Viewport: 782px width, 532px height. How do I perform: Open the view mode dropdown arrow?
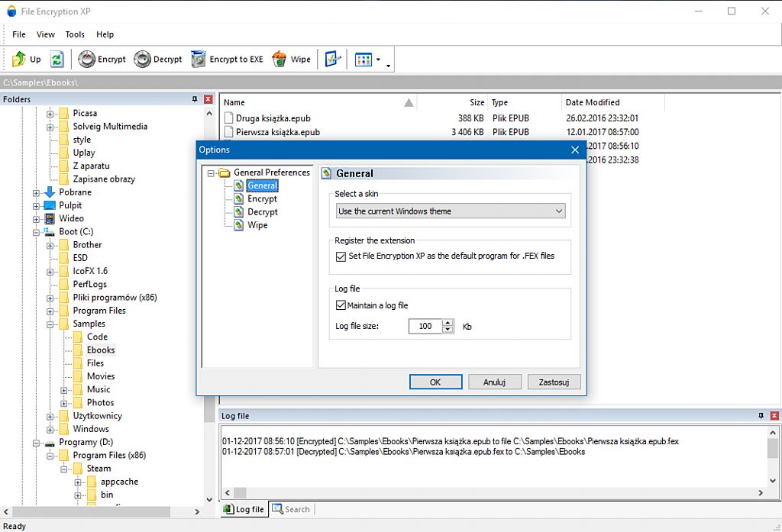378,60
